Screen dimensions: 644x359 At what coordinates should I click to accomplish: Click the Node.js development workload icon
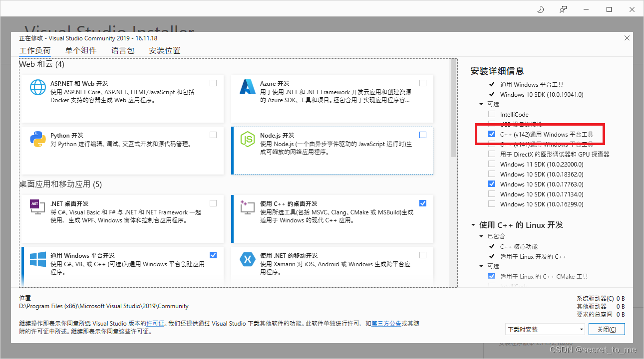point(248,139)
